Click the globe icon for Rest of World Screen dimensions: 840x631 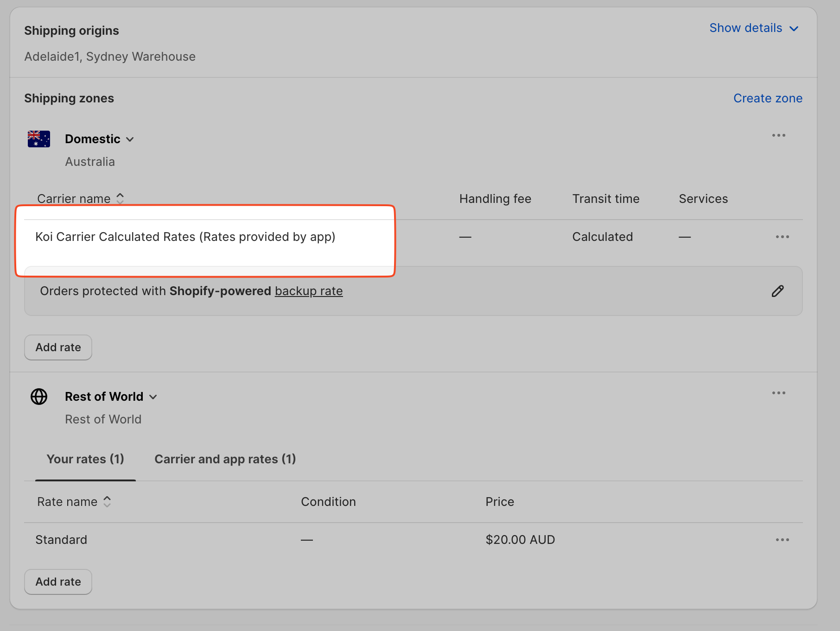39,397
